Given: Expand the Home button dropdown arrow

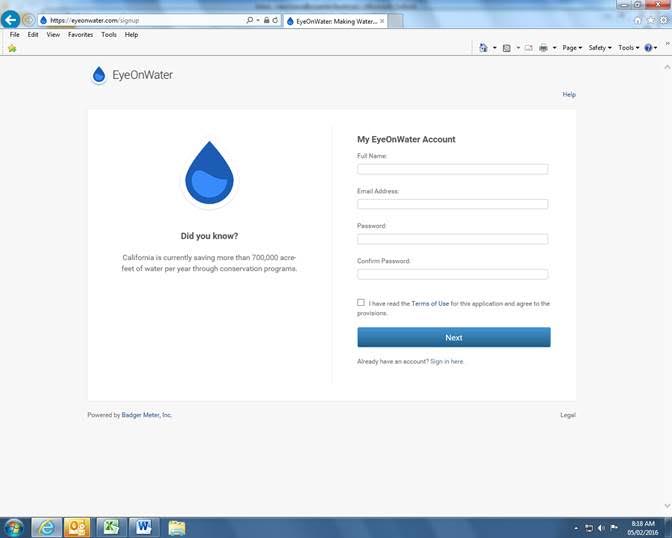Looking at the screenshot, I should point(495,48).
